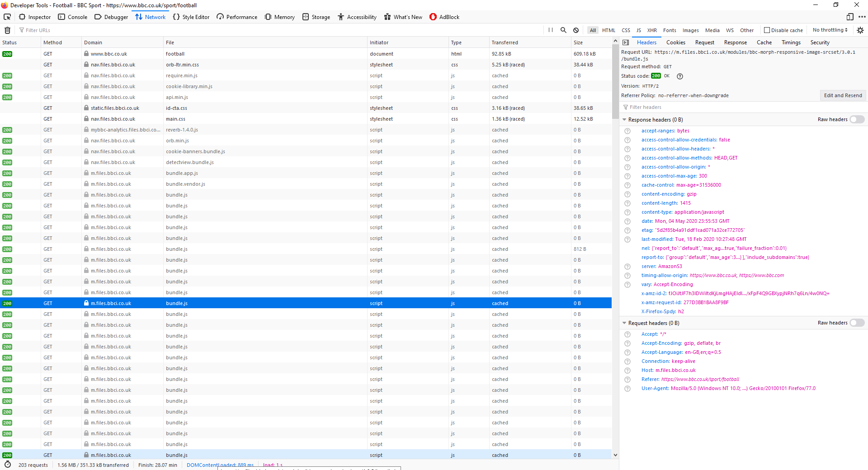The height and width of the screenshot is (470, 868).
Task: Open help icon for User-Agent header
Action: coord(627,389)
